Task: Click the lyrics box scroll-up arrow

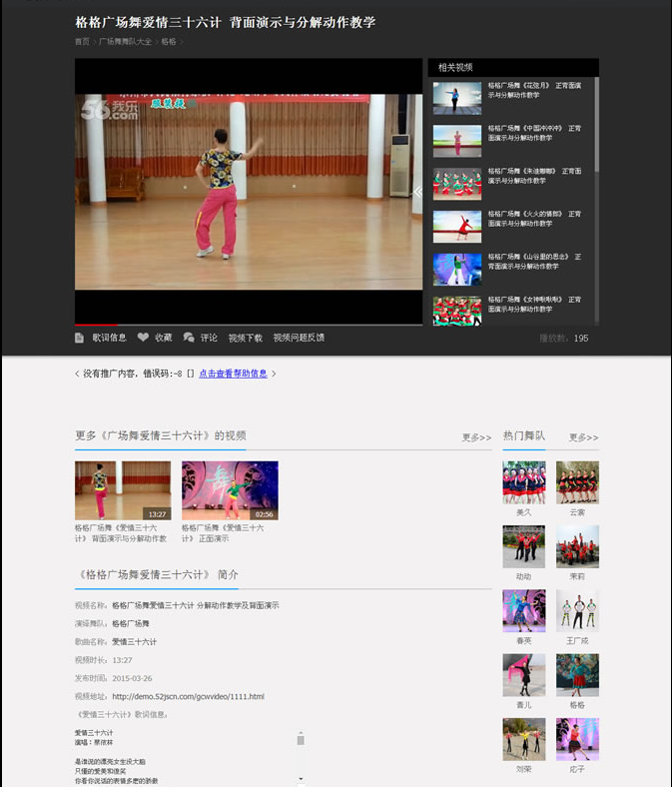Action: click(x=301, y=733)
